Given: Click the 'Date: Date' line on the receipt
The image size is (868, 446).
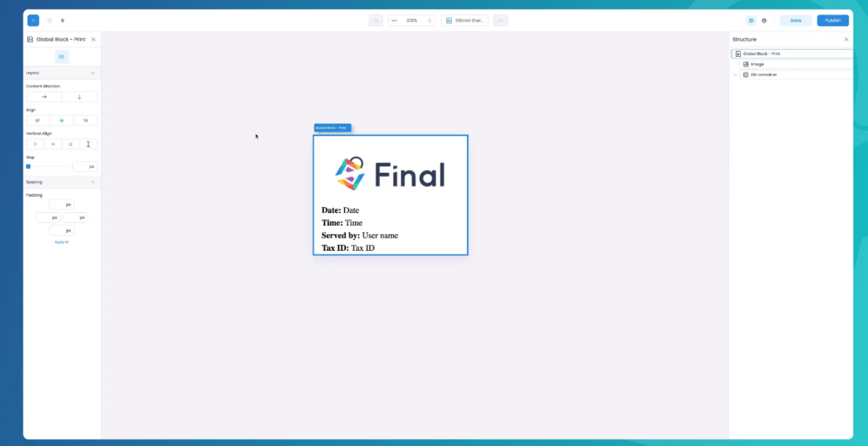Looking at the screenshot, I should point(340,210).
